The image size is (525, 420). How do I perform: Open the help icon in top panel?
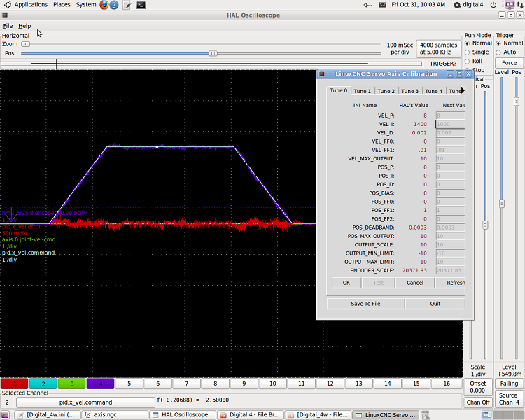(114, 5)
